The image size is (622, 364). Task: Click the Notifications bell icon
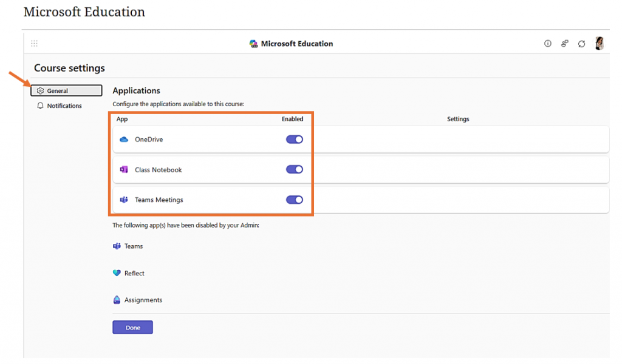40,106
